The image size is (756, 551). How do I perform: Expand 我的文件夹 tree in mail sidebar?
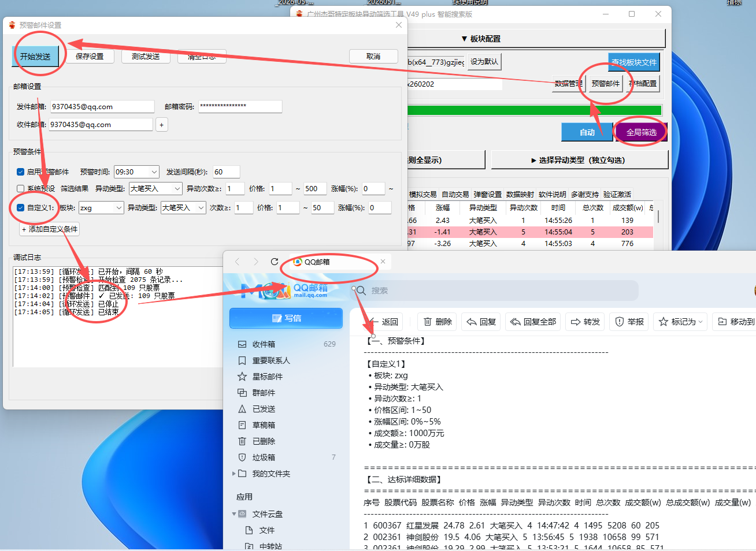pyautogui.click(x=234, y=474)
